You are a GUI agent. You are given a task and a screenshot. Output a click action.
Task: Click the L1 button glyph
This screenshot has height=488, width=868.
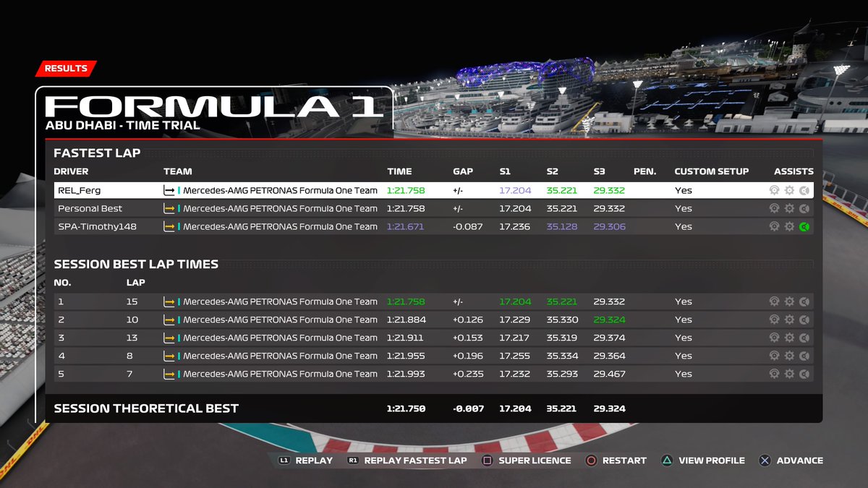[x=284, y=461]
